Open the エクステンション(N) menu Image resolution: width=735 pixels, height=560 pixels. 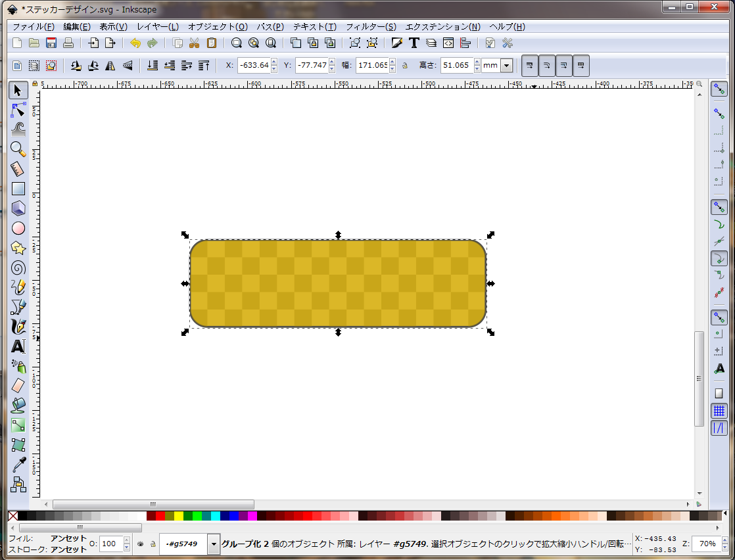click(x=442, y=27)
